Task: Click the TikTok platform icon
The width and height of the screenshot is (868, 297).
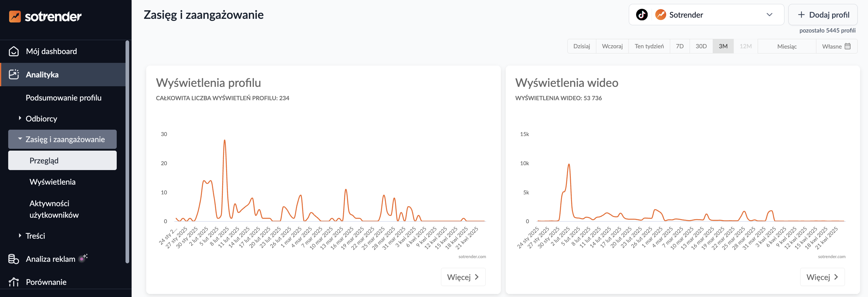Action: [641, 15]
